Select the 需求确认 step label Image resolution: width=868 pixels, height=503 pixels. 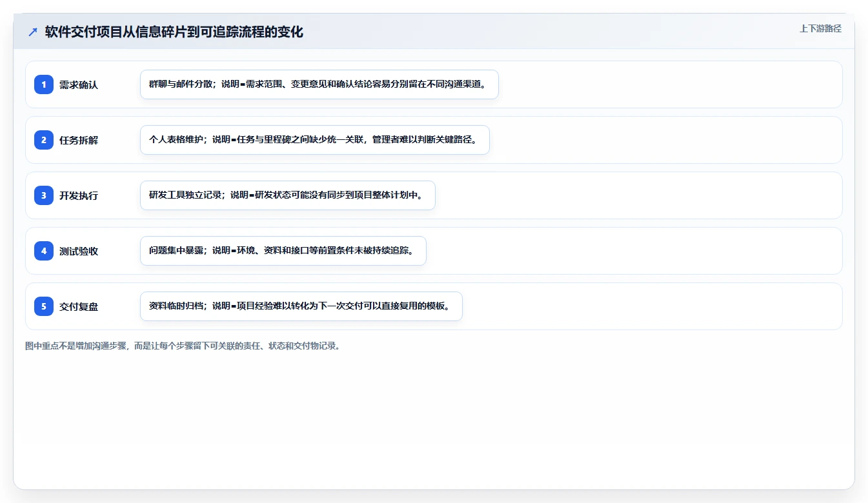point(79,84)
